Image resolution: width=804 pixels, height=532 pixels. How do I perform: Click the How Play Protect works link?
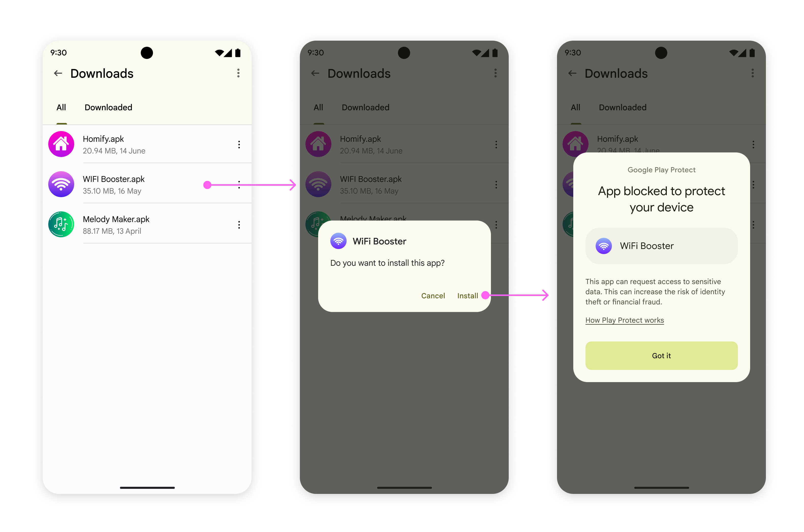624,320
